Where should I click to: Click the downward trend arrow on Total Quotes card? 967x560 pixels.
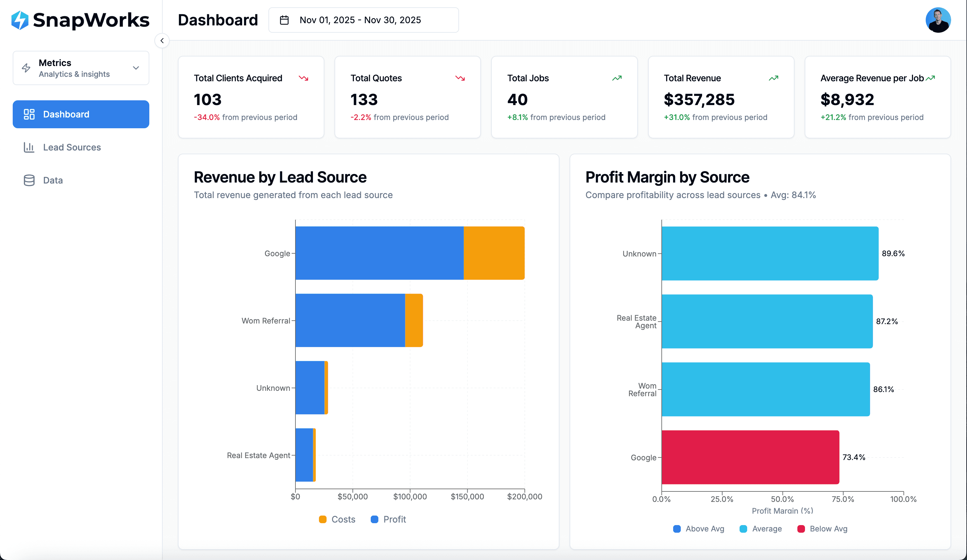click(461, 78)
